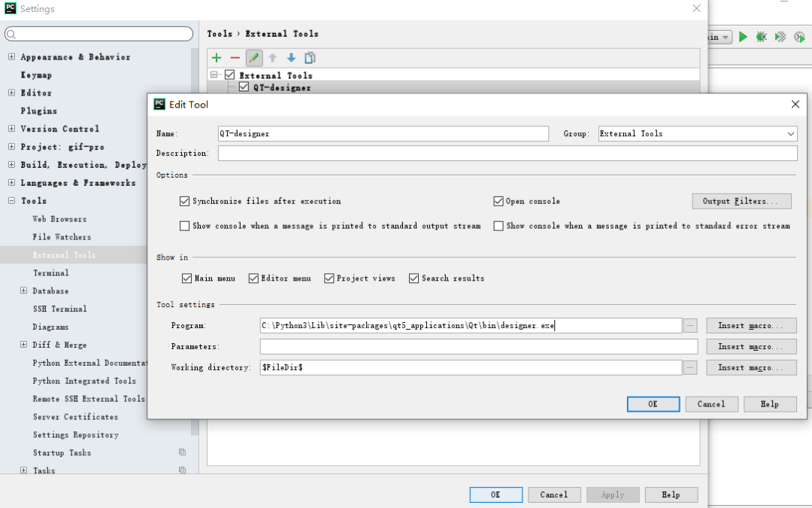812x508 pixels.
Task: Select Web Browsers under Tools
Action: click(59, 219)
